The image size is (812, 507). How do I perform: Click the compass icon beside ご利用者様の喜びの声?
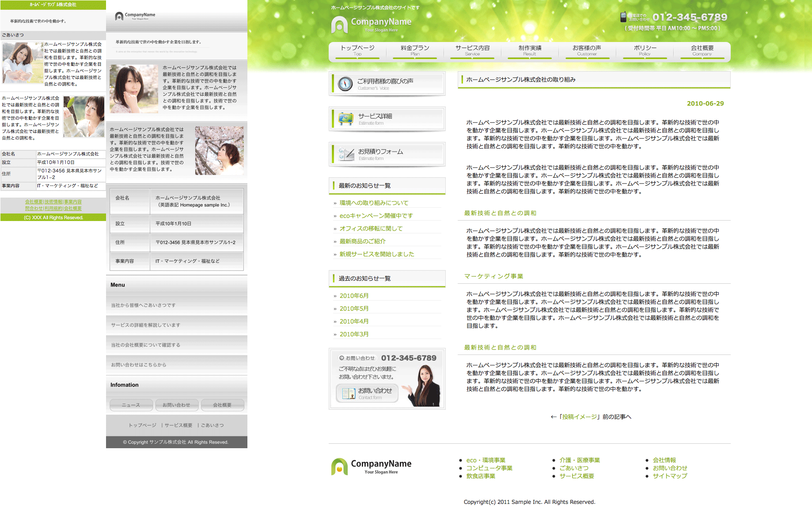[345, 84]
